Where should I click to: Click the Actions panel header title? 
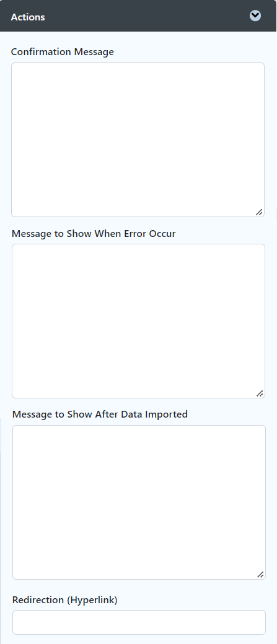pos(28,17)
